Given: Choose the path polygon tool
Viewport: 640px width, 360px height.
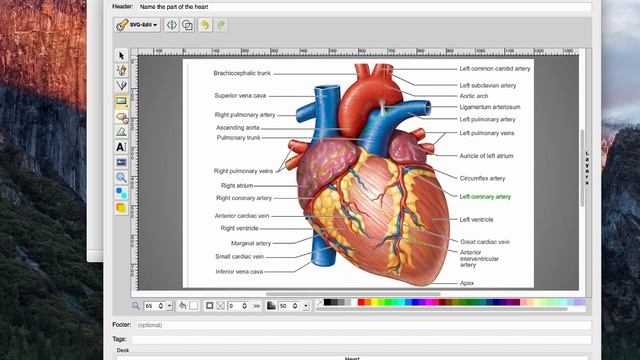Looking at the screenshot, I should [x=121, y=132].
